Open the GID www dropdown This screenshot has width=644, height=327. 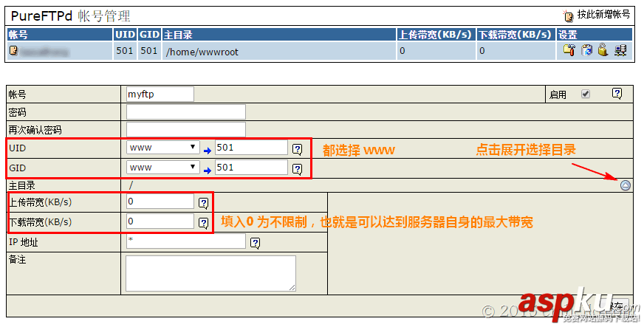(x=163, y=167)
